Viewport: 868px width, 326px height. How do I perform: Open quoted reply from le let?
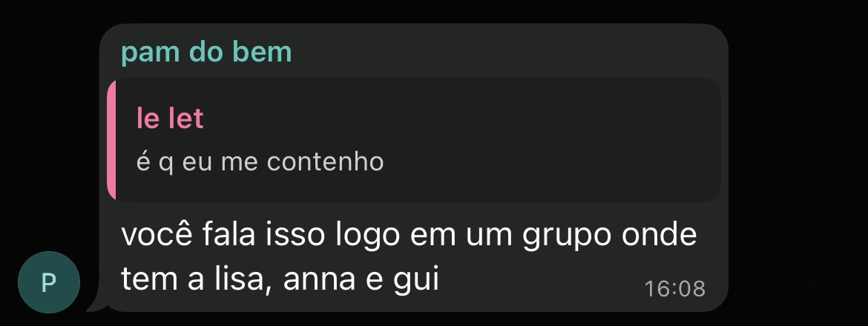(x=414, y=140)
